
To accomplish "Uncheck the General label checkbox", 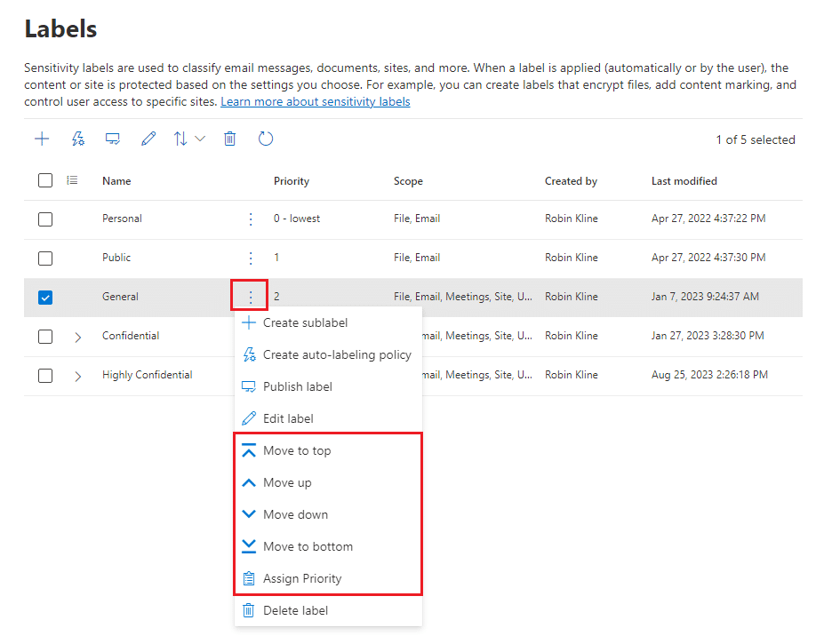I will coord(45,298).
